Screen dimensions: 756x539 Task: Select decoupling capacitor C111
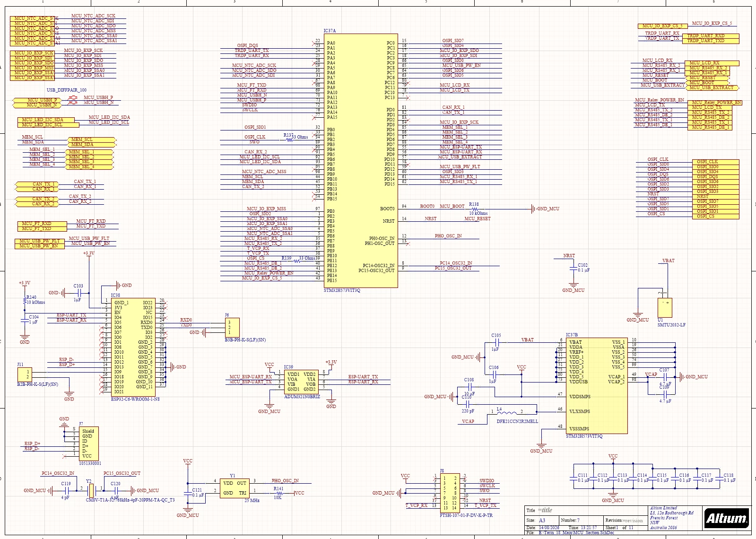tap(574, 478)
